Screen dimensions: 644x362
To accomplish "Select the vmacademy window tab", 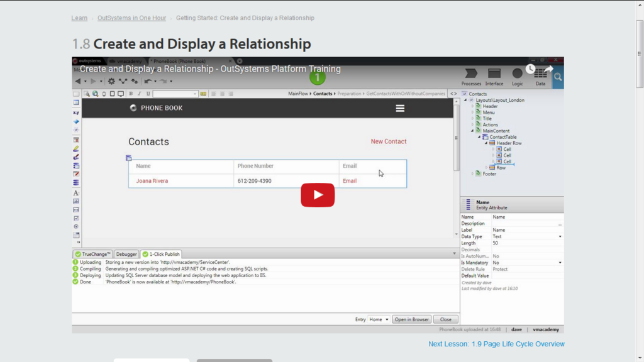I will 126,61.
